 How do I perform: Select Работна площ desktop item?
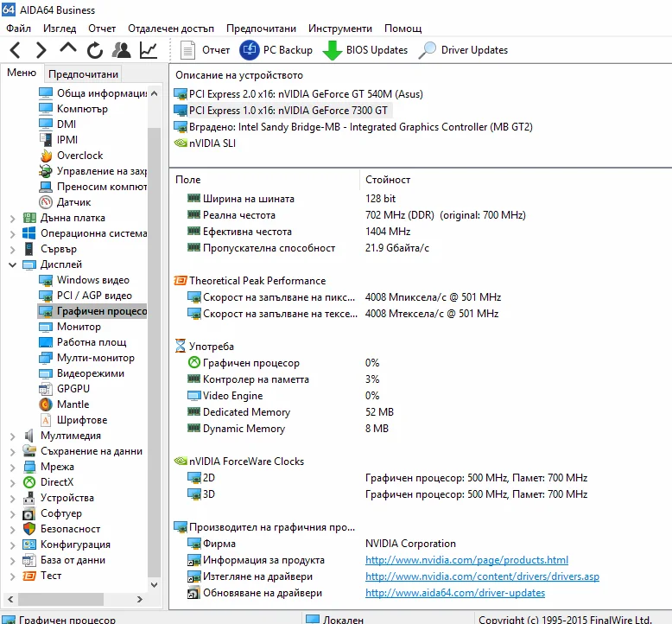83,342
